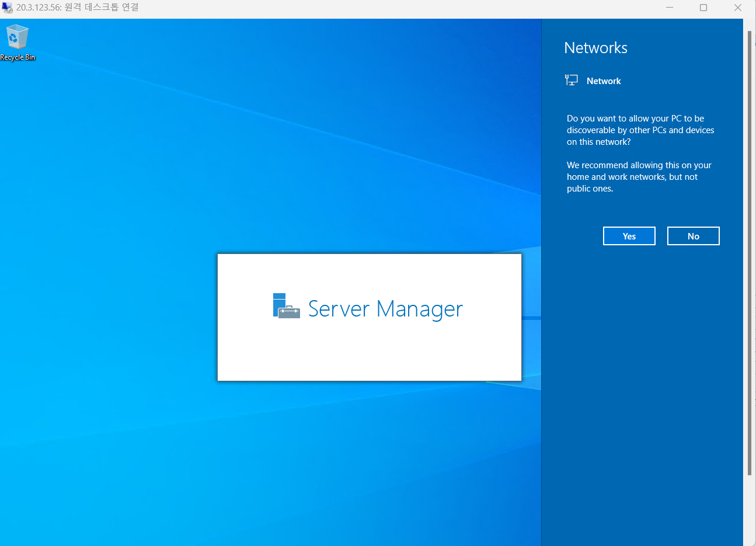The image size is (756, 546).
Task: Click the Remote Desktop connection title bar icon
Action: pos(7,8)
